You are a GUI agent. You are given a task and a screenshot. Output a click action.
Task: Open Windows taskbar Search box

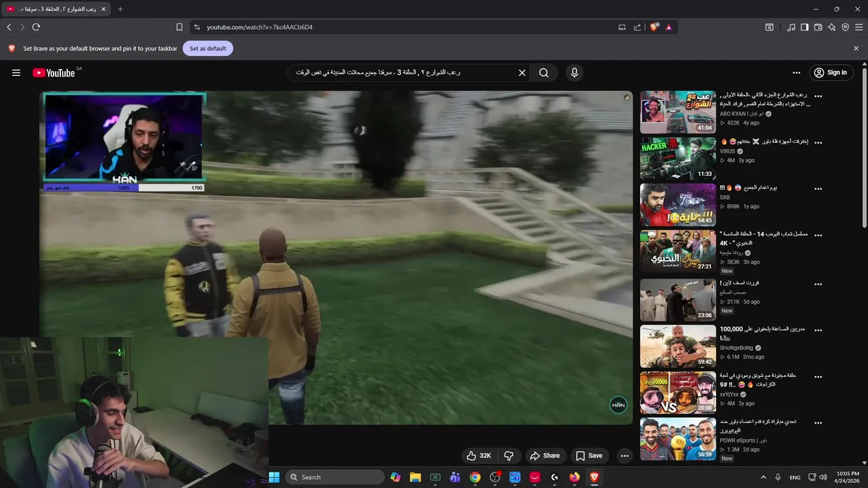coord(335,477)
